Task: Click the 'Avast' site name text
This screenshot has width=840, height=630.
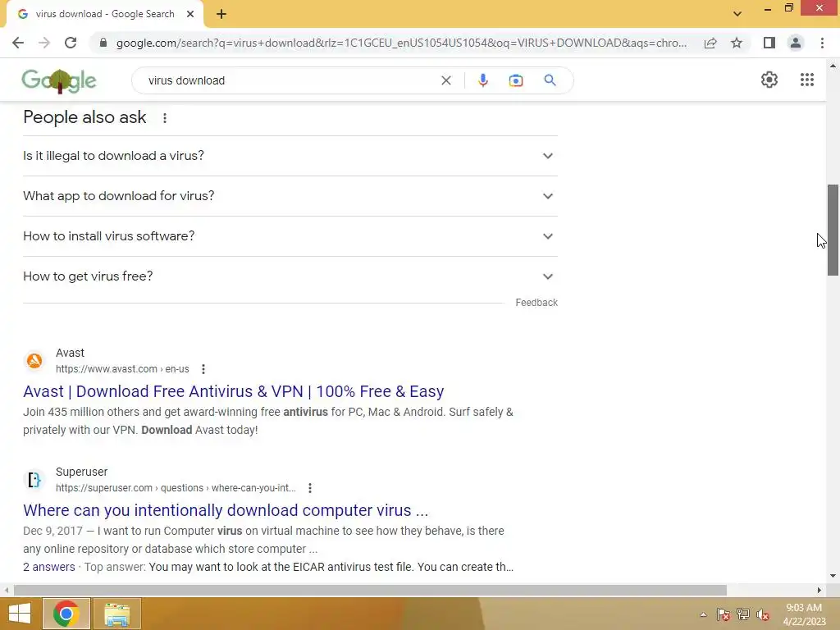Action: [x=71, y=353]
